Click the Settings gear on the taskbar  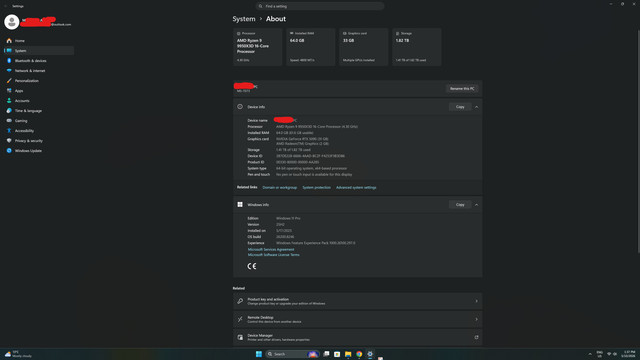(370, 354)
